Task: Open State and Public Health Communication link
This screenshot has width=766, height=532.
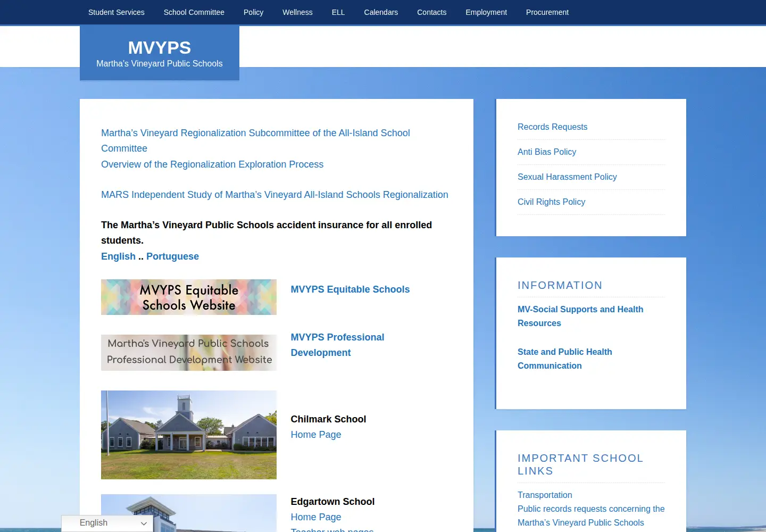Action: tap(565, 359)
